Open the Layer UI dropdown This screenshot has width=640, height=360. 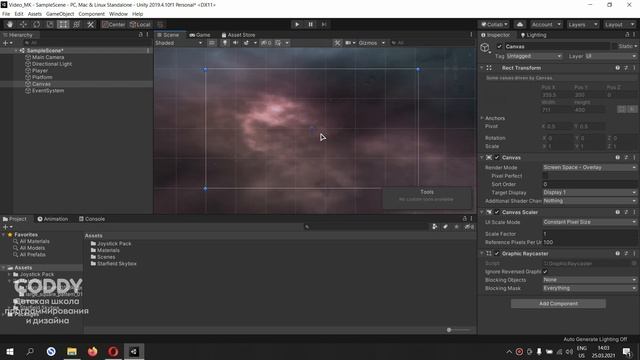click(611, 56)
